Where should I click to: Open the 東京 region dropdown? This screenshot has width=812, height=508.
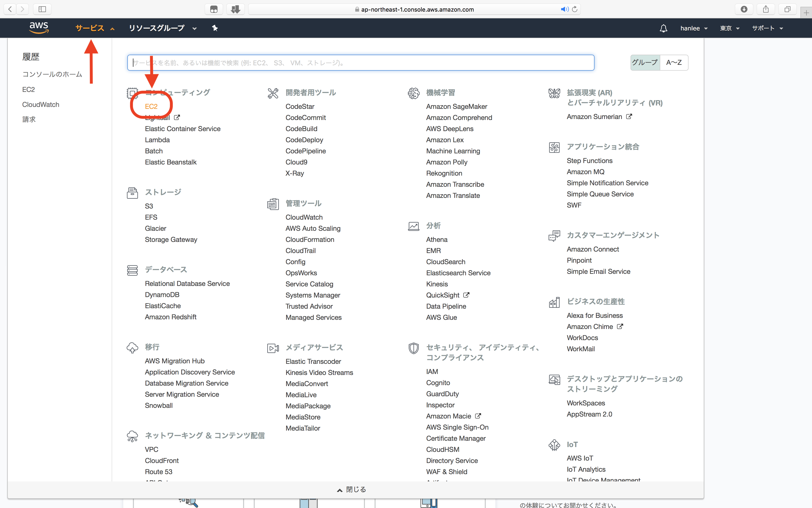coord(729,28)
